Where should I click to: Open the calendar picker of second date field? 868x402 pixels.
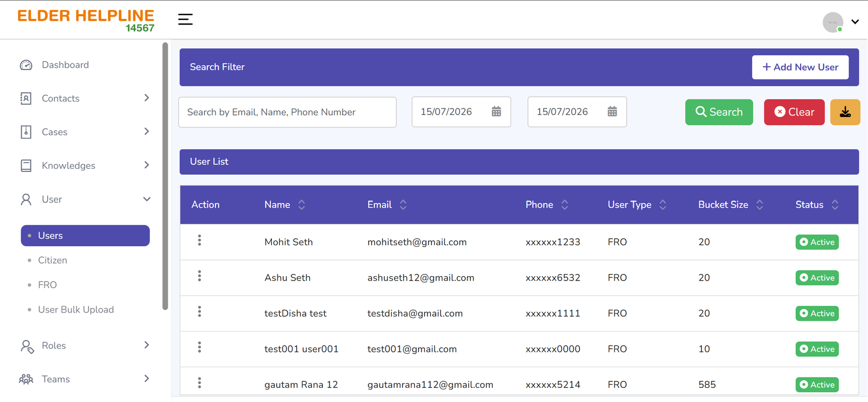click(612, 111)
